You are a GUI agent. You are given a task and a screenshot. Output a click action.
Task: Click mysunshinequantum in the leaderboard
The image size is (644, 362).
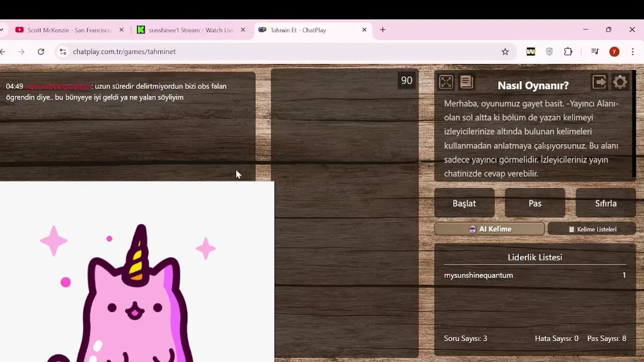click(479, 275)
